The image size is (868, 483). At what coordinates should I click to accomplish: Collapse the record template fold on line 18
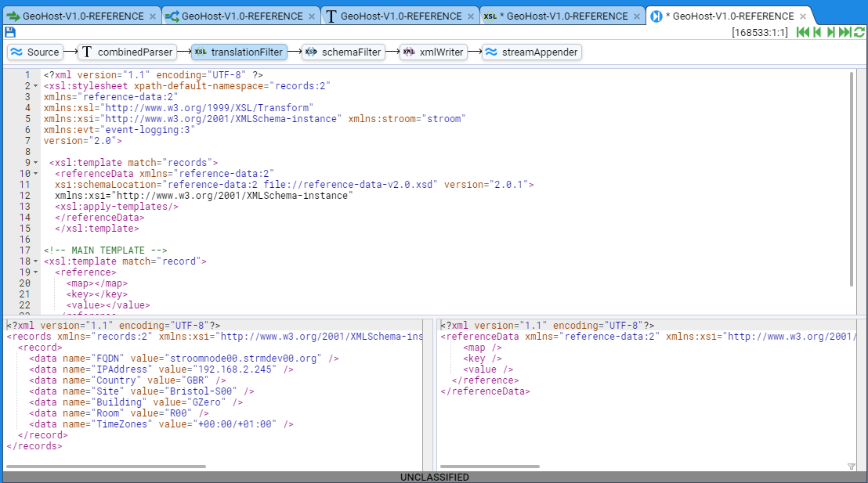(36, 261)
